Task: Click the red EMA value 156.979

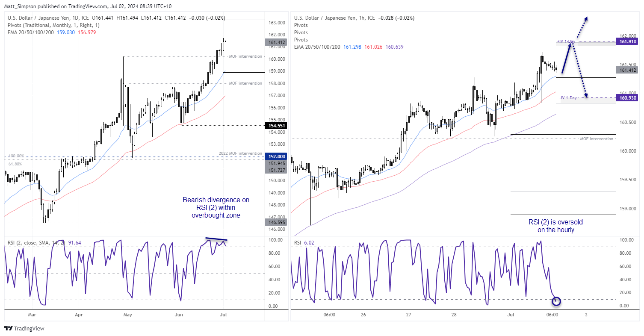Action: [86, 32]
